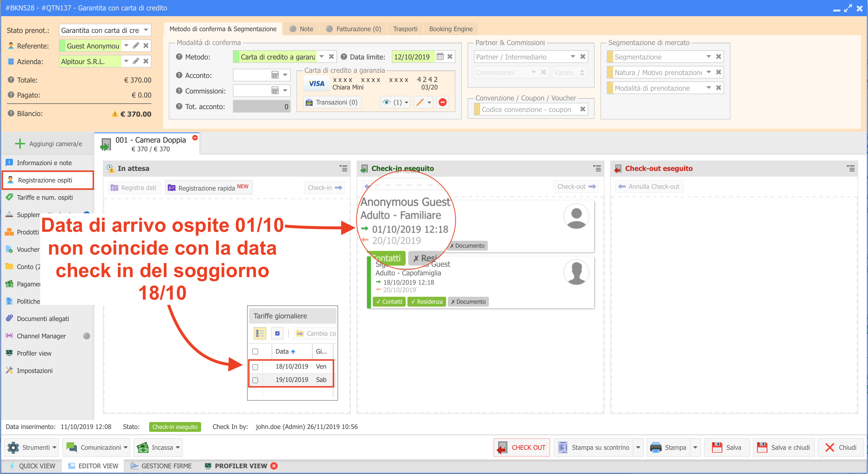Clear the Azienda field with X icon
Viewport: 868px width, 474px height.
point(146,61)
